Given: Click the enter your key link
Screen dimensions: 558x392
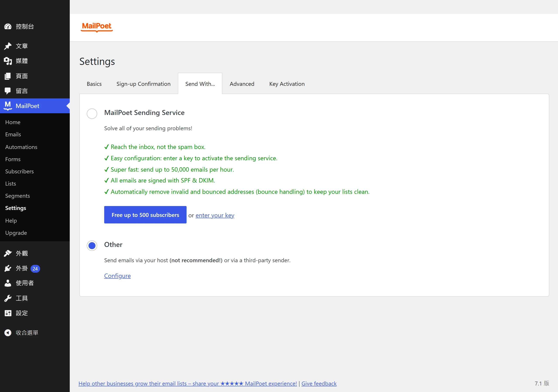Looking at the screenshot, I should click(x=215, y=215).
